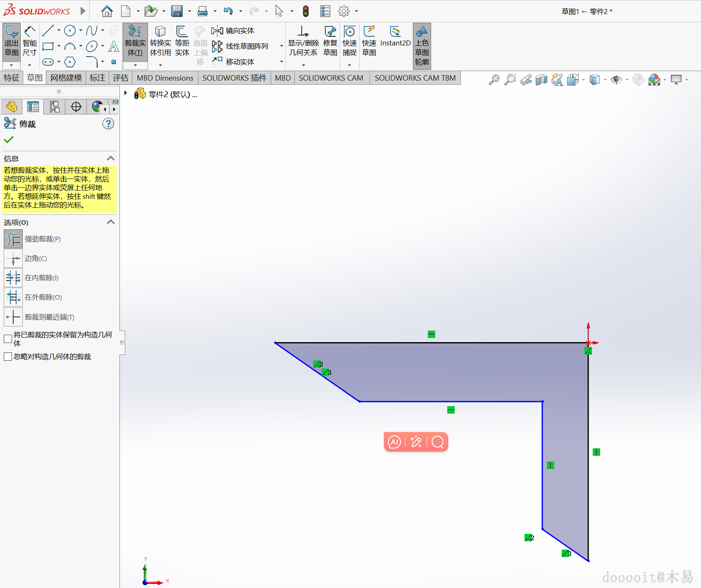The height and width of the screenshot is (588, 701).
Task: Click the Smart Dimension (智能尺寸) tool
Action: tap(29, 41)
